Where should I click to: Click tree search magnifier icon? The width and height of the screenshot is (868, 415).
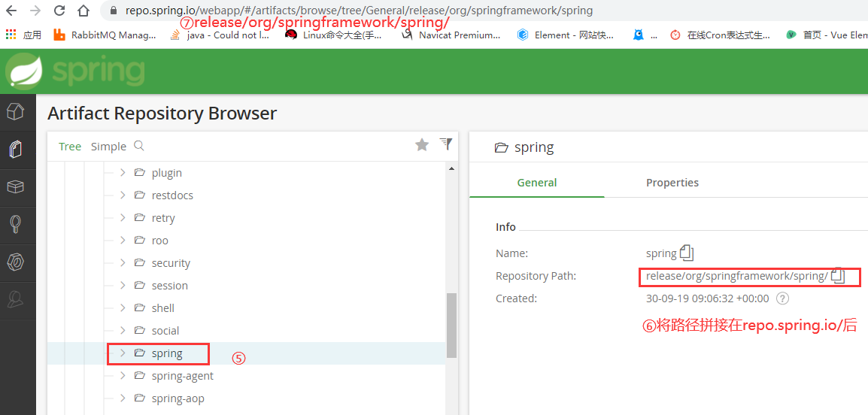pyautogui.click(x=139, y=146)
